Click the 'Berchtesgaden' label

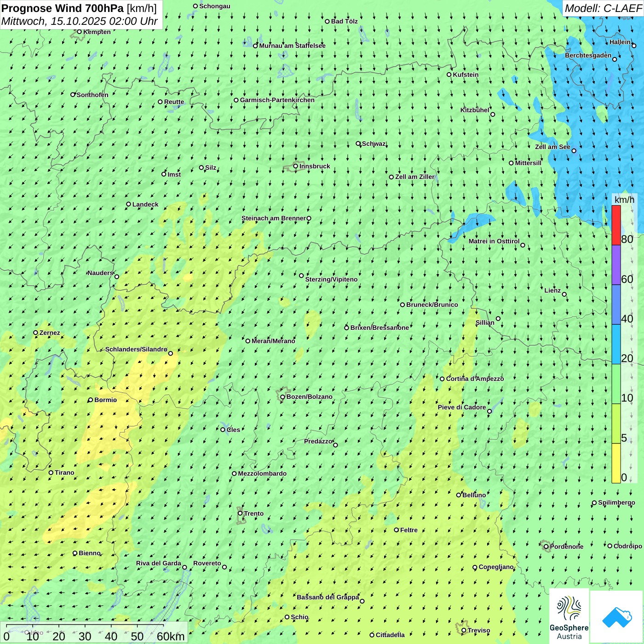click(588, 55)
